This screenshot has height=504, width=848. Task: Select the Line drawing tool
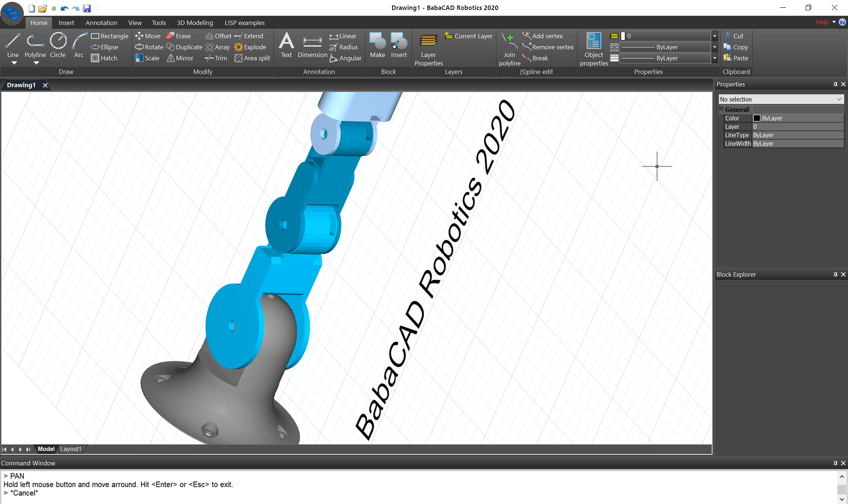13,45
